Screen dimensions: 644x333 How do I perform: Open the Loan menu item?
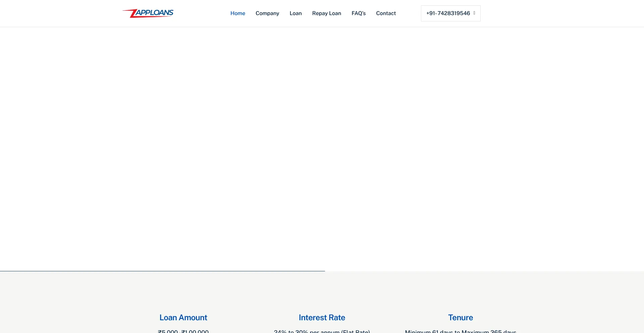[296, 13]
